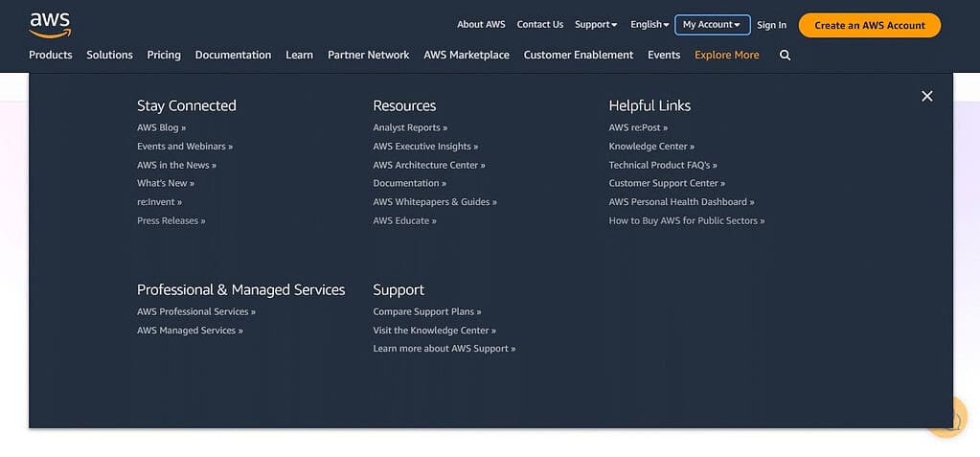Open Technical Product FAQ's link
The height and width of the screenshot is (457, 980).
[x=663, y=165]
